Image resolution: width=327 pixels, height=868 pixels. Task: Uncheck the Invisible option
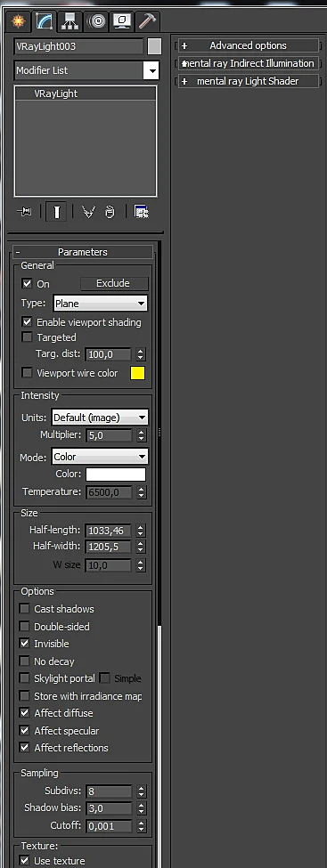(x=24, y=644)
